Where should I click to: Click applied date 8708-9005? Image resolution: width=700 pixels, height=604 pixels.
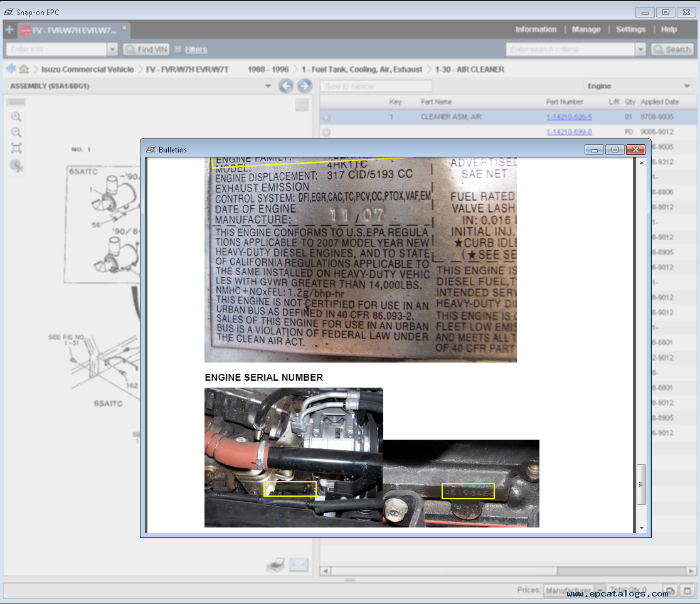point(657,117)
